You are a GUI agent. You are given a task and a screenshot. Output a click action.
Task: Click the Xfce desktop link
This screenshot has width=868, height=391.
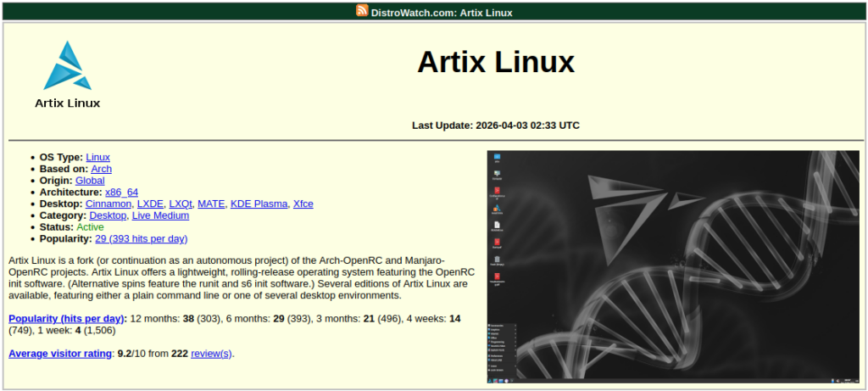coord(303,204)
